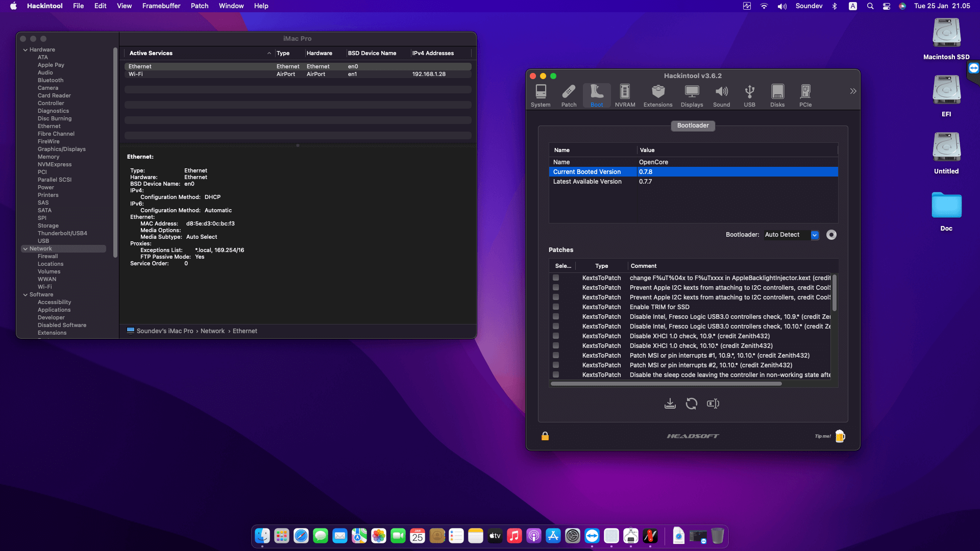This screenshot has height=551, width=980.
Task: Check the 'Disable XHCI 1.0 check, 10.9.*' patch
Action: pyautogui.click(x=555, y=336)
